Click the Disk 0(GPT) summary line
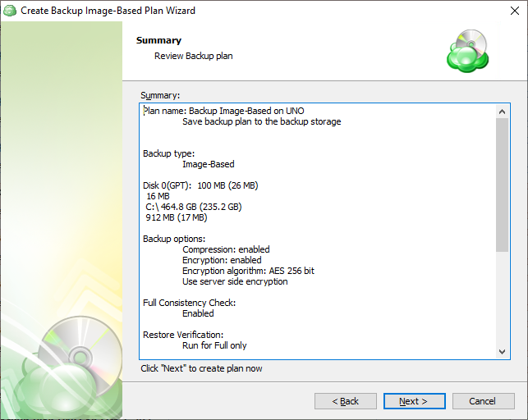This screenshot has width=528, height=420. tap(200, 185)
